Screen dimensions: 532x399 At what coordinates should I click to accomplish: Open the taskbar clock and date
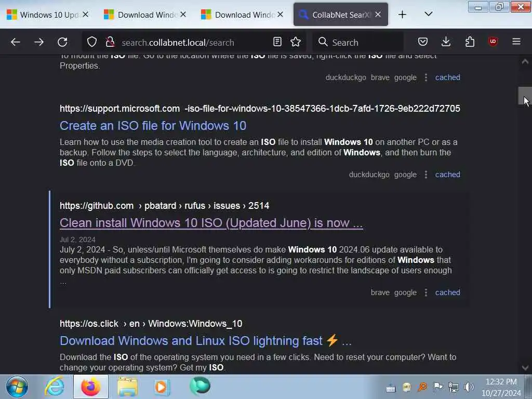(501, 387)
